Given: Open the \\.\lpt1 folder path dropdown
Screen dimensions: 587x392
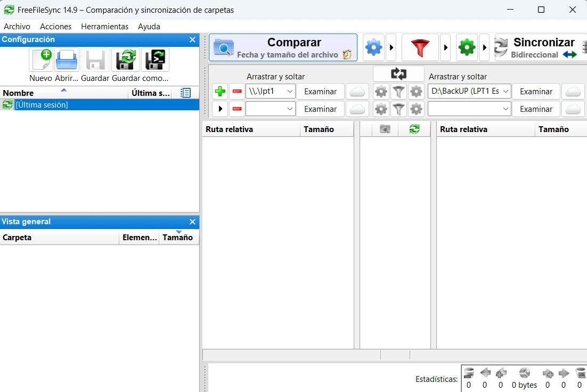Looking at the screenshot, I should (x=290, y=91).
